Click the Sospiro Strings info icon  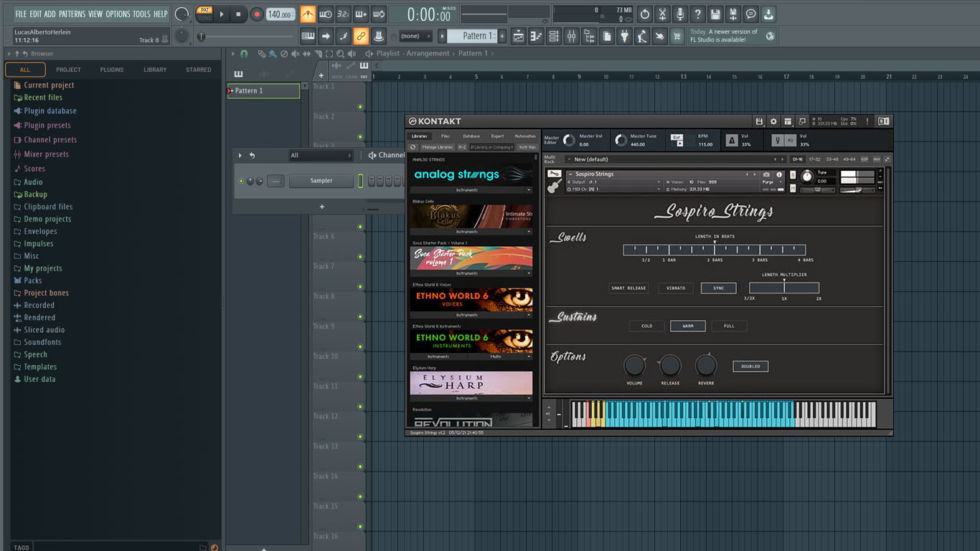coord(779,174)
